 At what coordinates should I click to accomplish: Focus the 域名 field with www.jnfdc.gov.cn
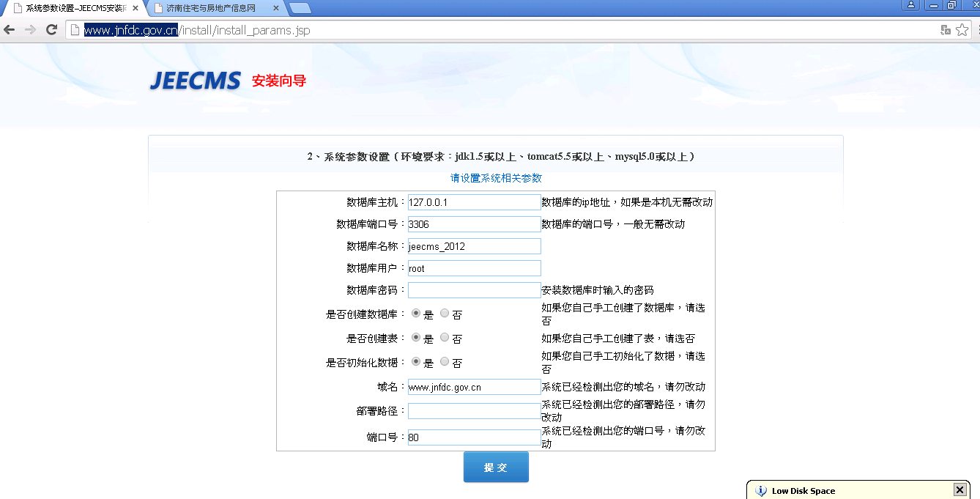(475, 387)
